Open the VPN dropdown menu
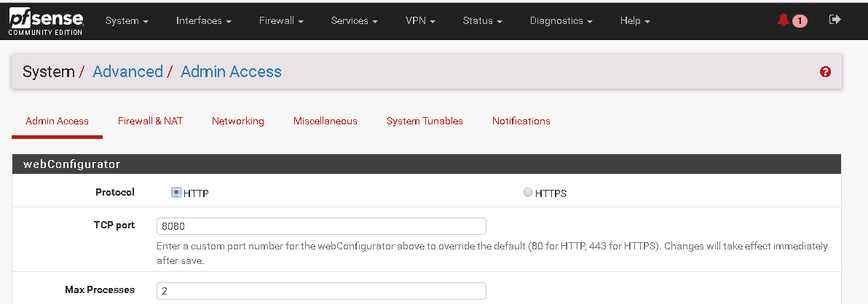 (x=420, y=20)
